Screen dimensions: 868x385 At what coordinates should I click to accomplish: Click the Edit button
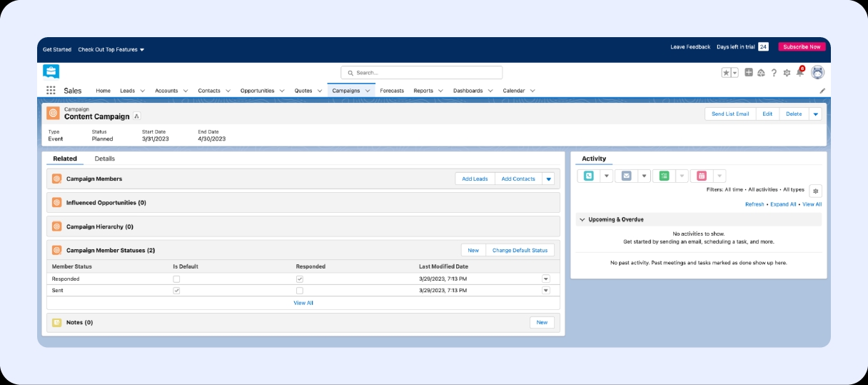click(x=767, y=114)
